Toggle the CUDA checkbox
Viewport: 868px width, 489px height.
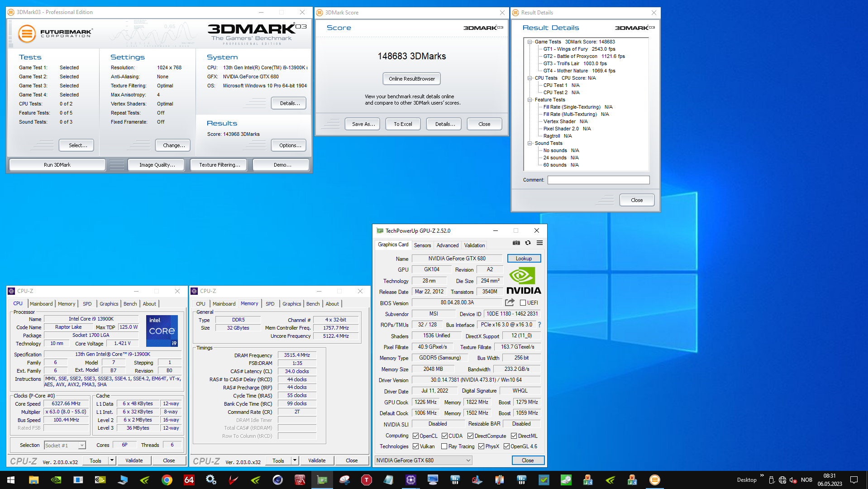[444, 436]
